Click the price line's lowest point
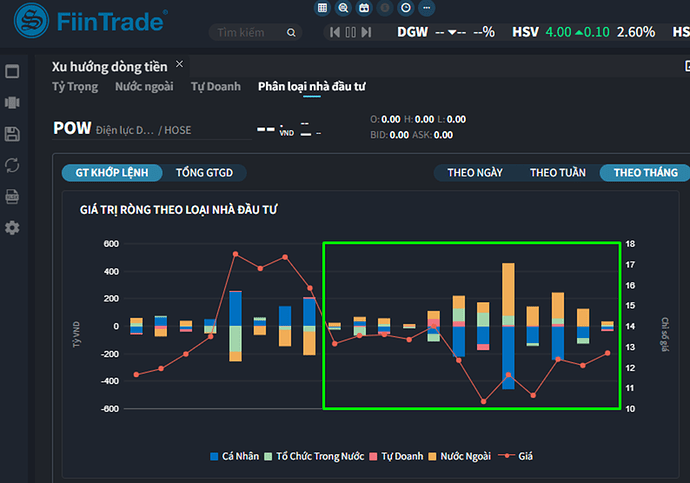 pyautogui.click(x=484, y=401)
